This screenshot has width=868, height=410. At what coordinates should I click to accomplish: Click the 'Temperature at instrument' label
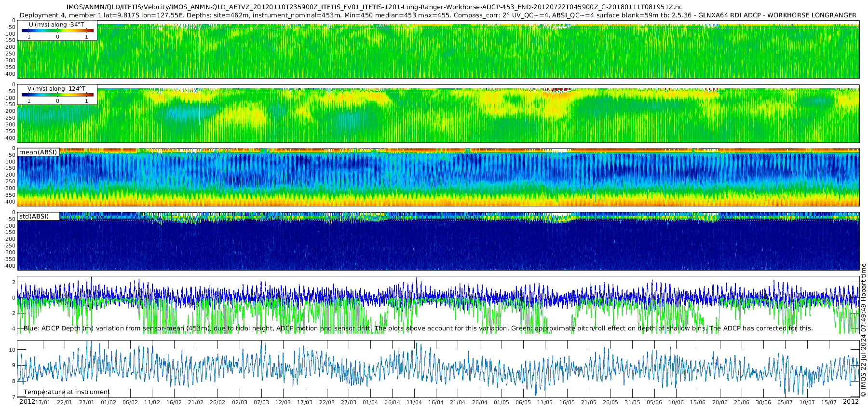tap(67, 392)
